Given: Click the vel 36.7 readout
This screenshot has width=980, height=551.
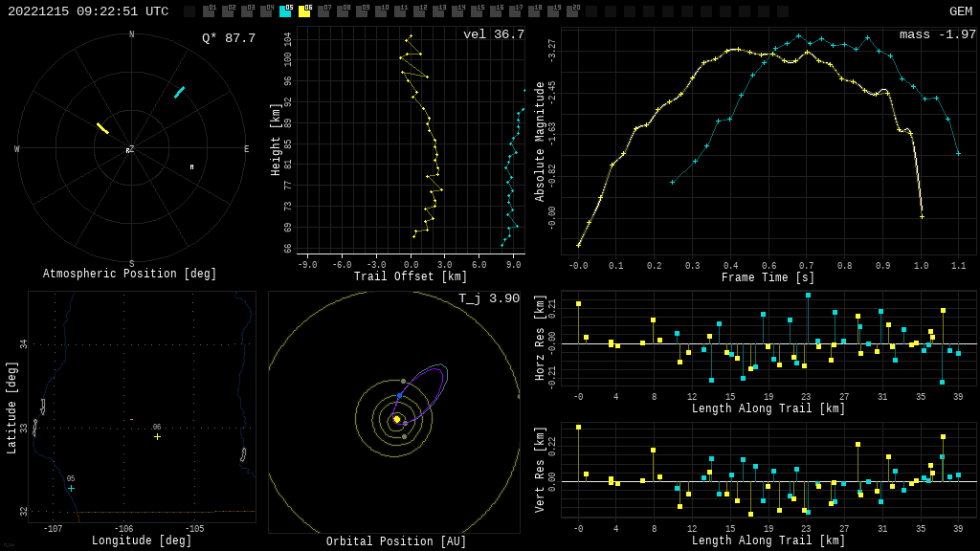Looking at the screenshot, I should click(493, 34).
